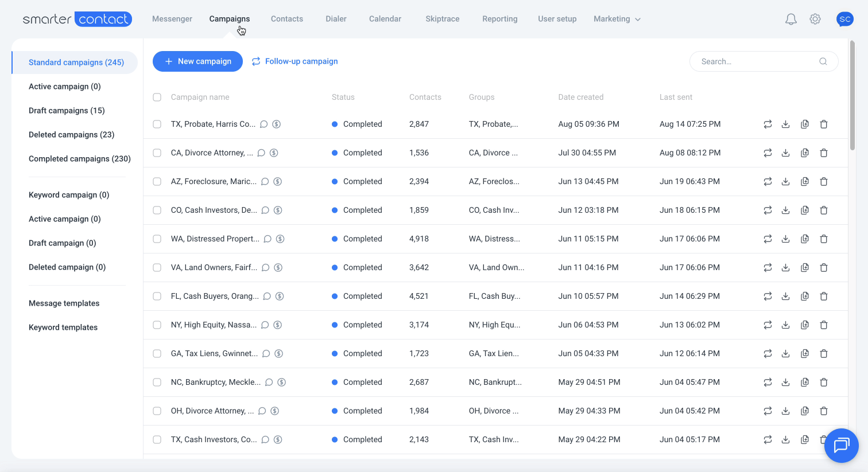Delete the OH, Divorce Attorney campaign
Viewport: 868px width, 472px height.
click(x=824, y=411)
